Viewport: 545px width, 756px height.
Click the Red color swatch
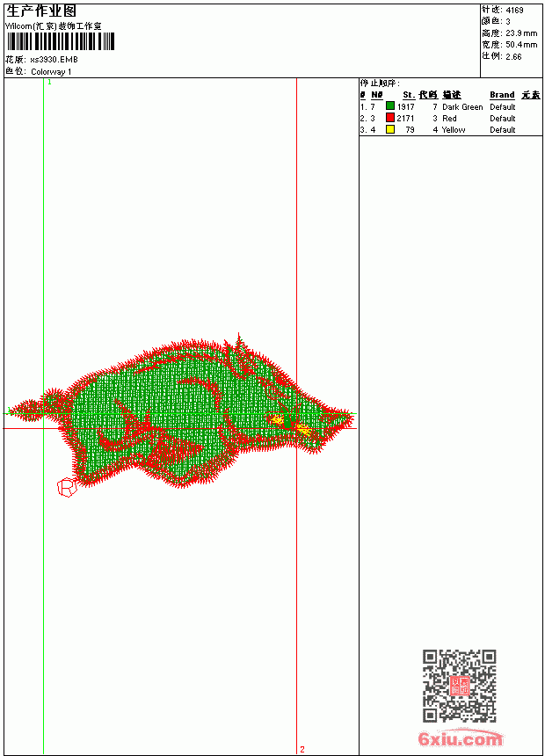[390, 118]
